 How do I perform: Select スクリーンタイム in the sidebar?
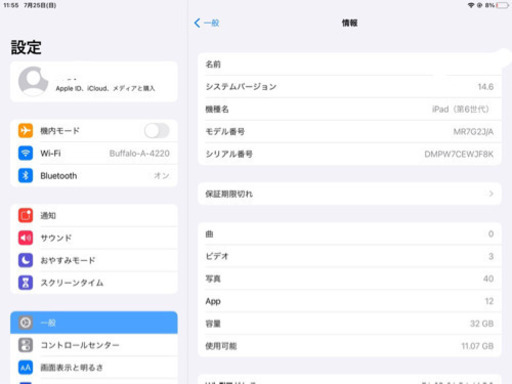point(72,283)
